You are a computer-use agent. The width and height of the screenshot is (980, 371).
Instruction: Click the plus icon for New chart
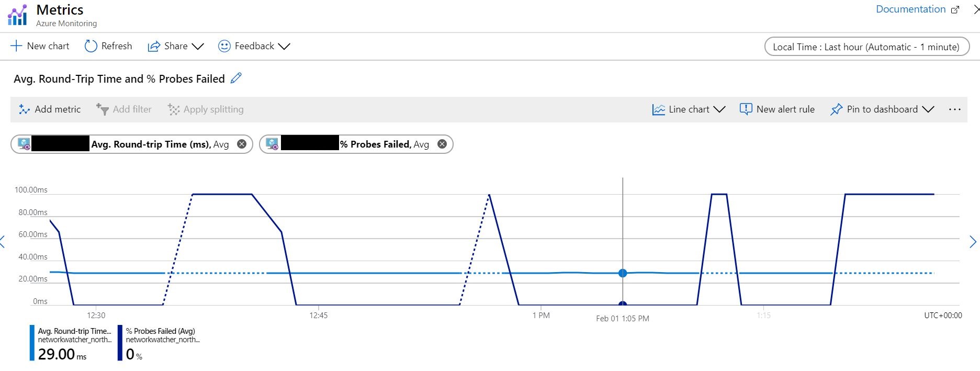click(16, 46)
